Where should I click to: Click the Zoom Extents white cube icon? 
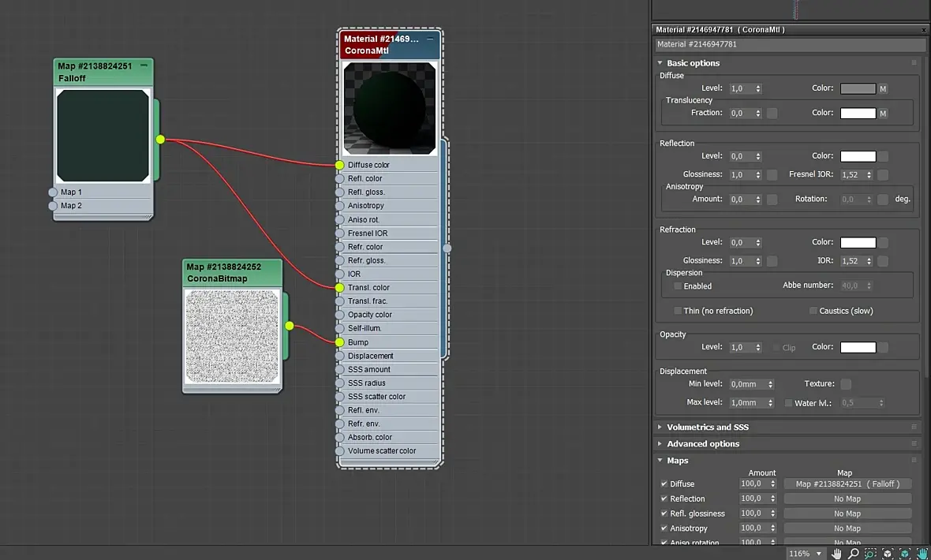point(888,554)
